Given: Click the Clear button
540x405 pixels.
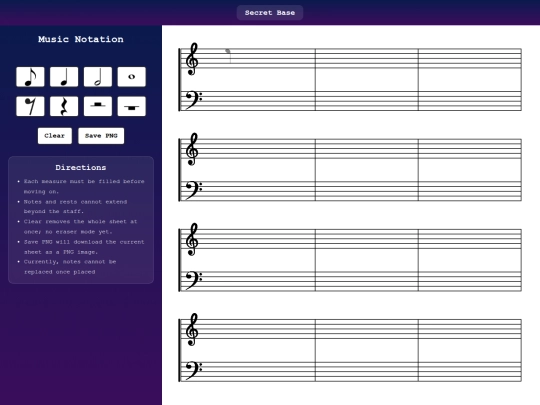Looking at the screenshot, I should pyautogui.click(x=55, y=136).
